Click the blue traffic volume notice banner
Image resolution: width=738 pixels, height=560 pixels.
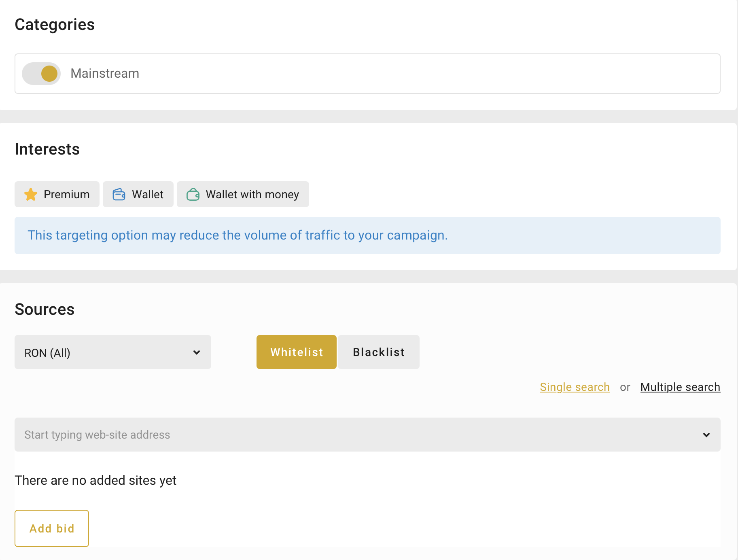pos(367,235)
